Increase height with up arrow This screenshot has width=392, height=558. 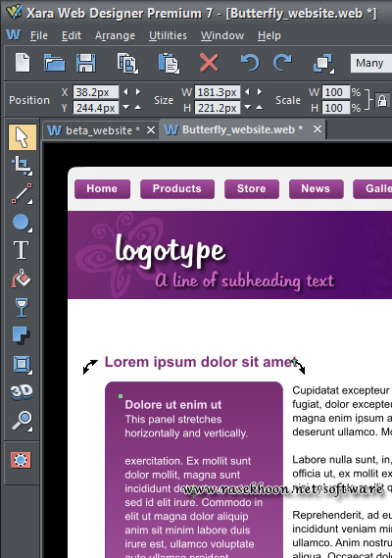260,107
